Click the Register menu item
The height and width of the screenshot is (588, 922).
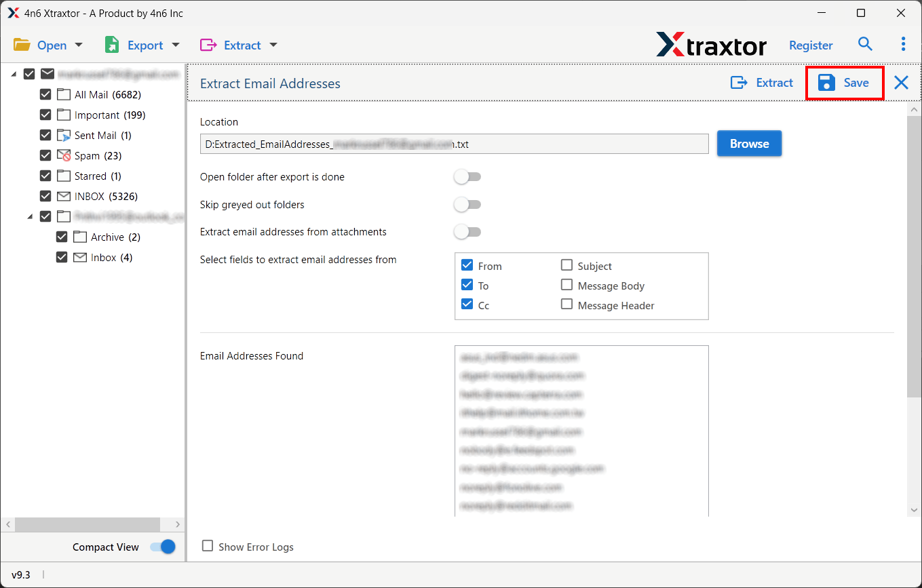pyautogui.click(x=811, y=45)
